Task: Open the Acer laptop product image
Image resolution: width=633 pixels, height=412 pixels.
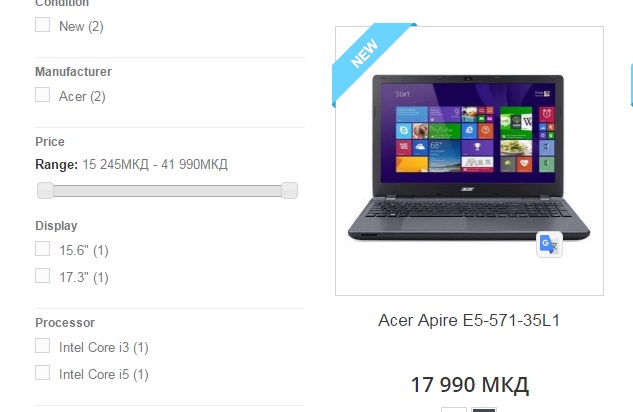Action: (x=469, y=161)
